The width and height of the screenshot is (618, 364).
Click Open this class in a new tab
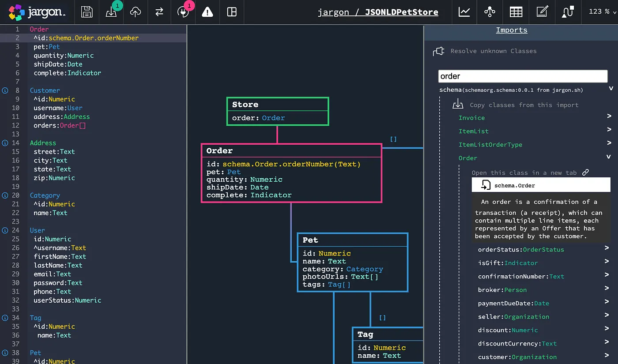click(x=585, y=172)
